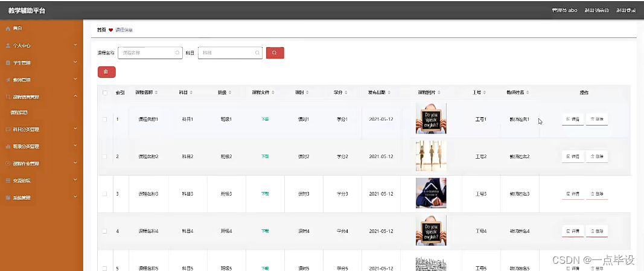Click the 科目分类管理 sidebar icon
This screenshot has height=271, width=644.
tap(8, 129)
